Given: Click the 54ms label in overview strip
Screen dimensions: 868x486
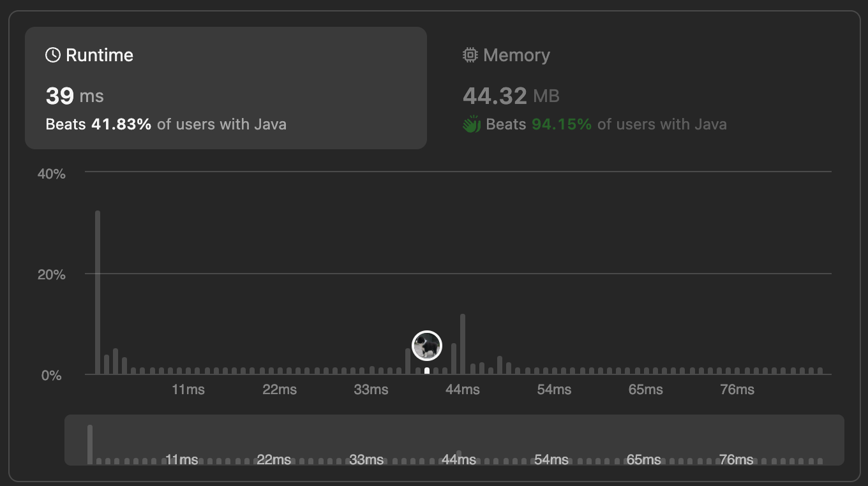Looking at the screenshot, I should click(x=551, y=459).
